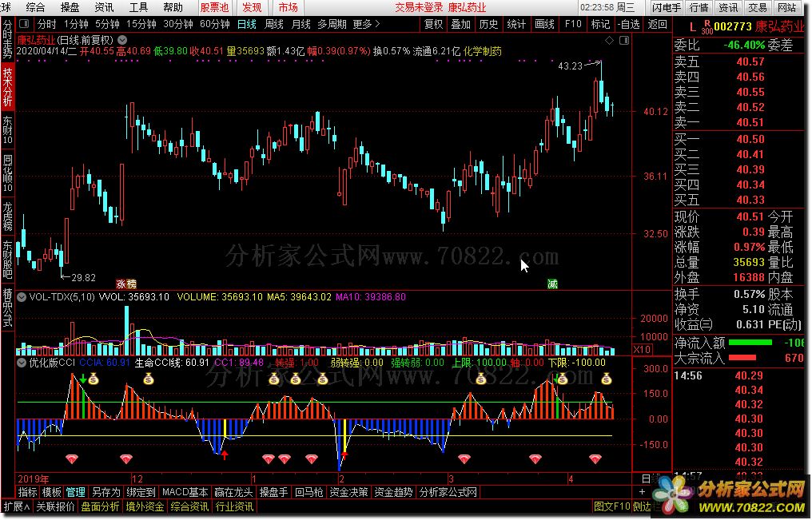Switch chart to 分时 period
Viewport: 812px width, 520px height.
coord(46,24)
